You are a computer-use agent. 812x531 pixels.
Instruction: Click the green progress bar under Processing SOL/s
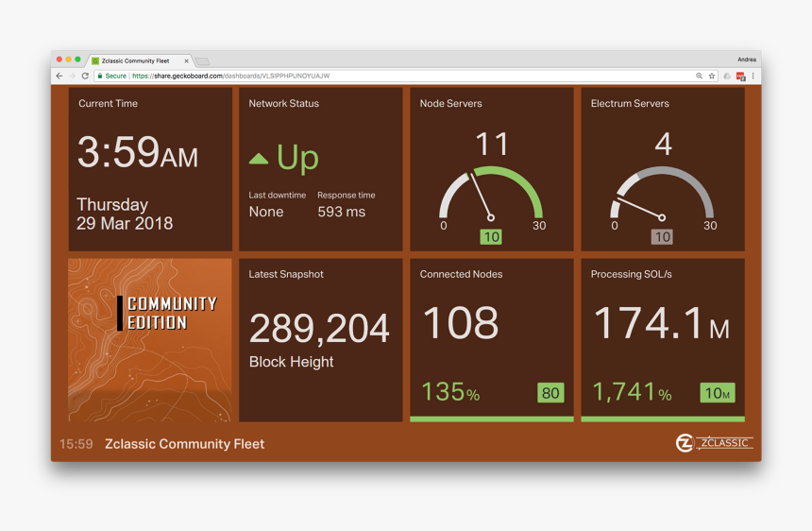663,420
